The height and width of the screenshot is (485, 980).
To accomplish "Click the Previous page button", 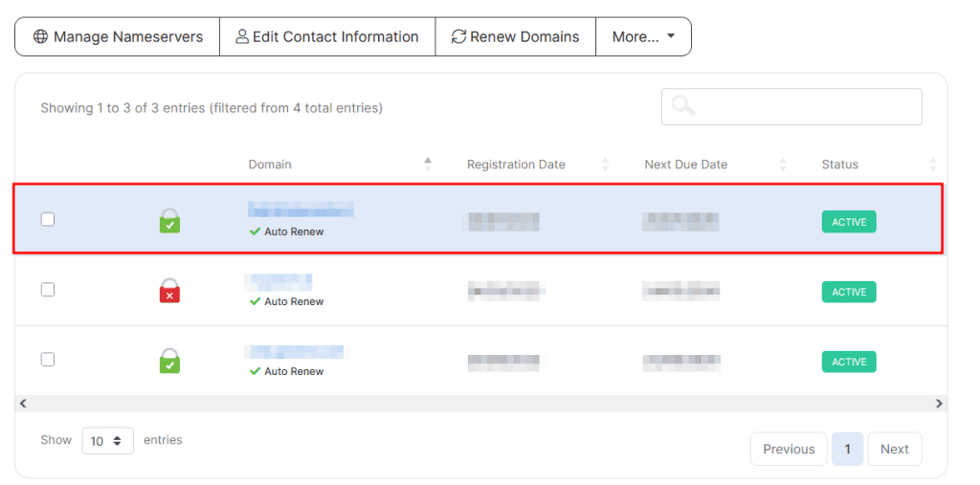I will coord(789,449).
